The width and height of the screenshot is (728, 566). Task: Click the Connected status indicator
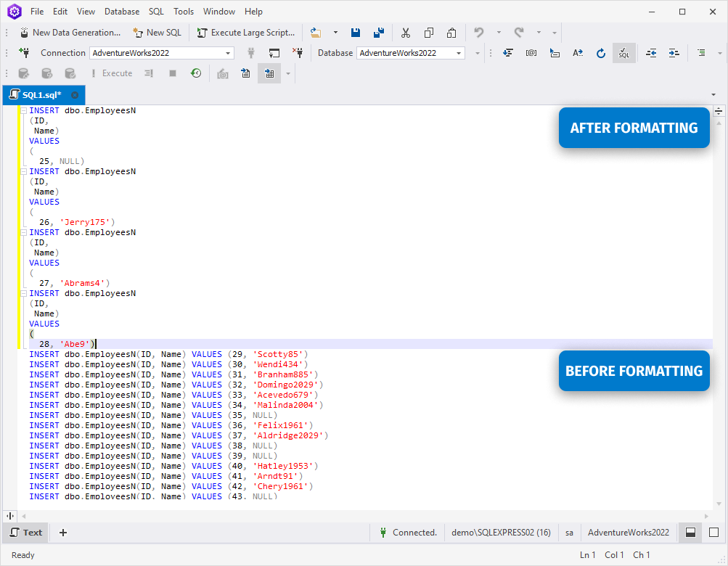point(409,533)
